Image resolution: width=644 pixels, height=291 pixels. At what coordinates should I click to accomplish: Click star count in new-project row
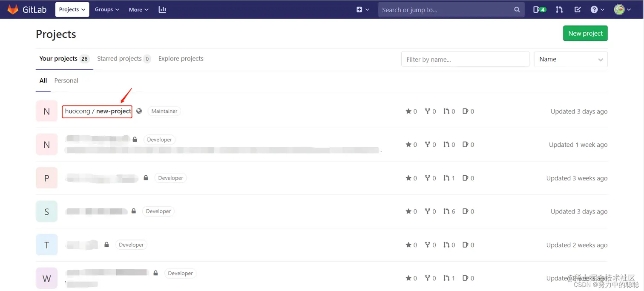click(x=411, y=111)
